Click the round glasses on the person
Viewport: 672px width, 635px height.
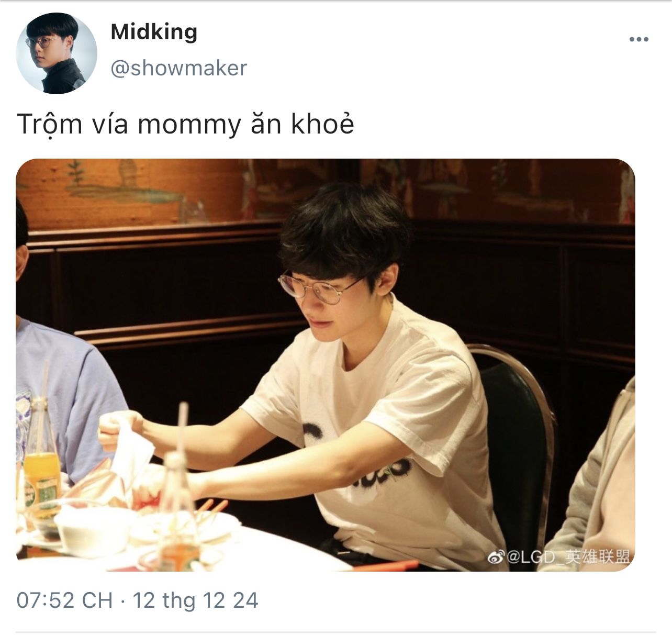(x=320, y=288)
